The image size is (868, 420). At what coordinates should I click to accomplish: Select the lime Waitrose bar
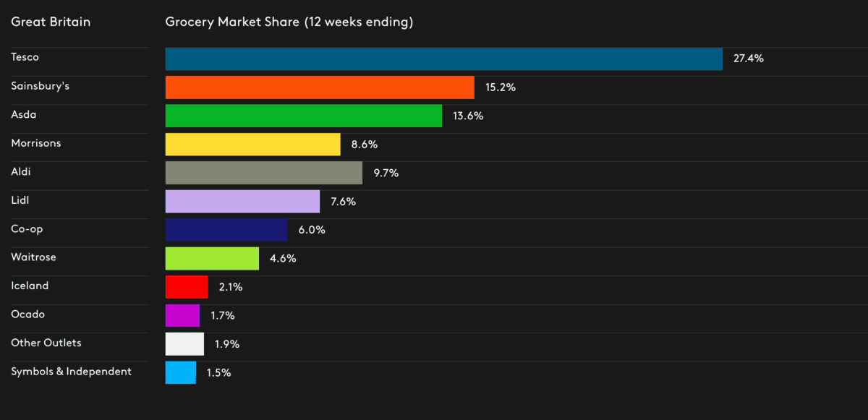212,258
